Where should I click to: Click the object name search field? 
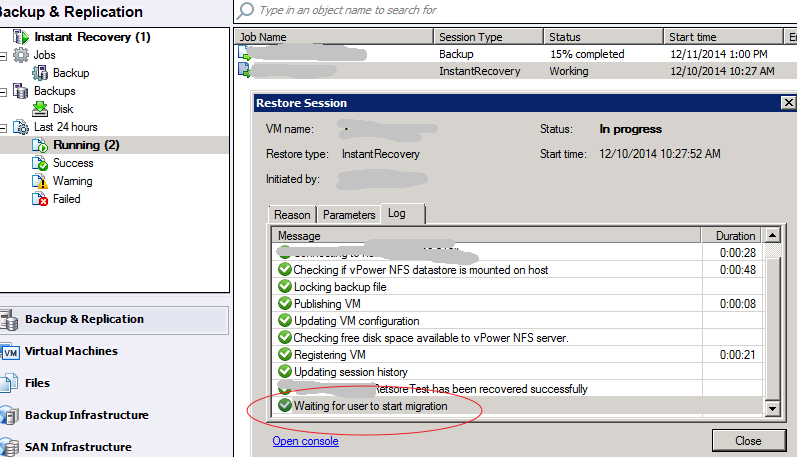pos(400,10)
